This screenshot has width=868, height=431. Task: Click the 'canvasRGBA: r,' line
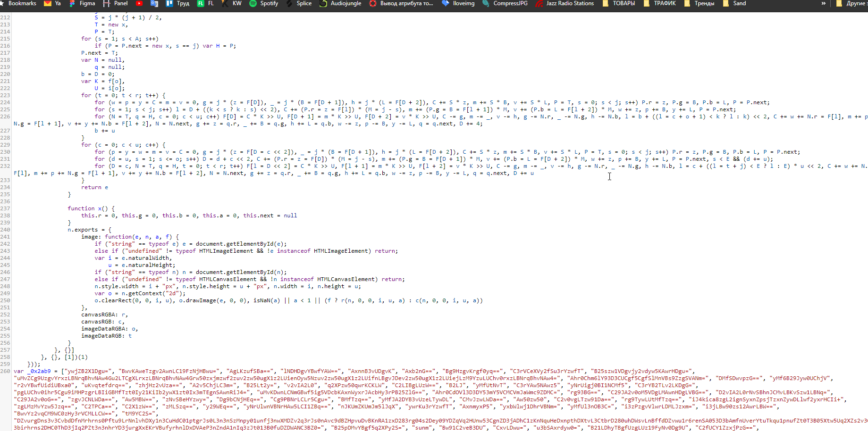104,315
